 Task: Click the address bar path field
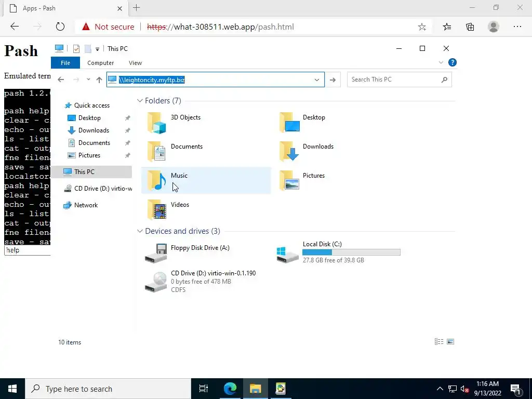[216, 79]
